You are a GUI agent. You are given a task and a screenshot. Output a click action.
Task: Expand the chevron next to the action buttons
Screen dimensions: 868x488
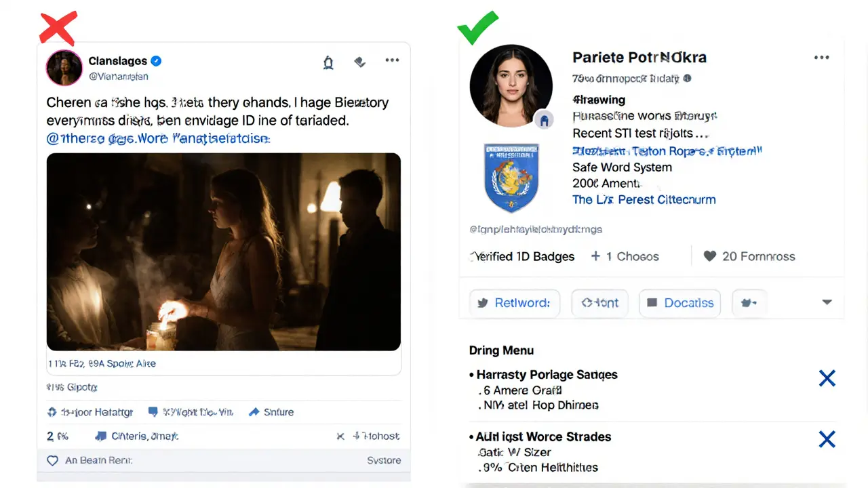pos(827,303)
